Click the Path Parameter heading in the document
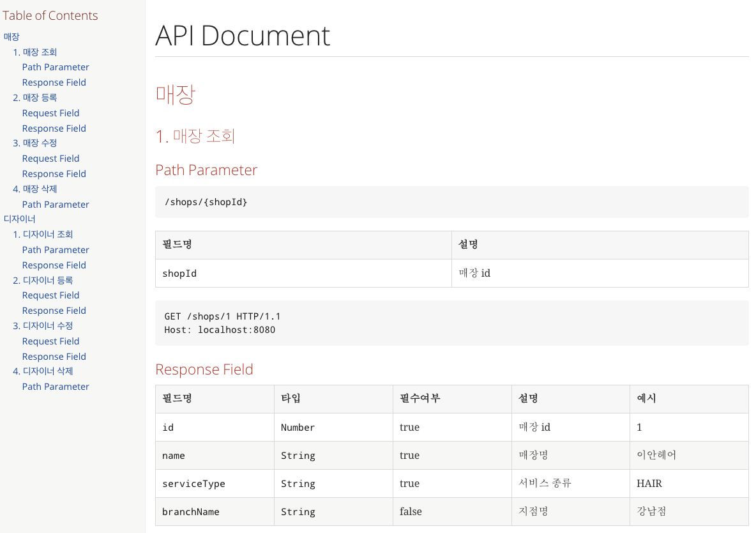Image resolution: width=756 pixels, height=533 pixels. click(x=206, y=170)
